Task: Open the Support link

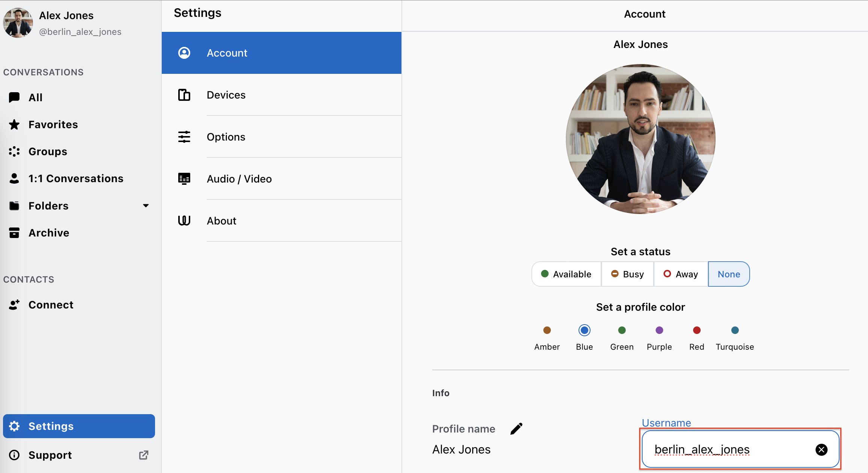Action: click(x=79, y=455)
